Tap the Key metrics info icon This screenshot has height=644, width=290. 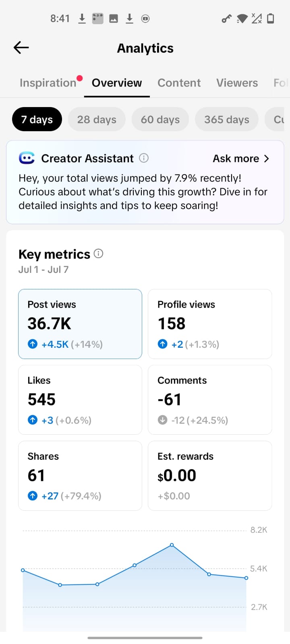point(98,254)
